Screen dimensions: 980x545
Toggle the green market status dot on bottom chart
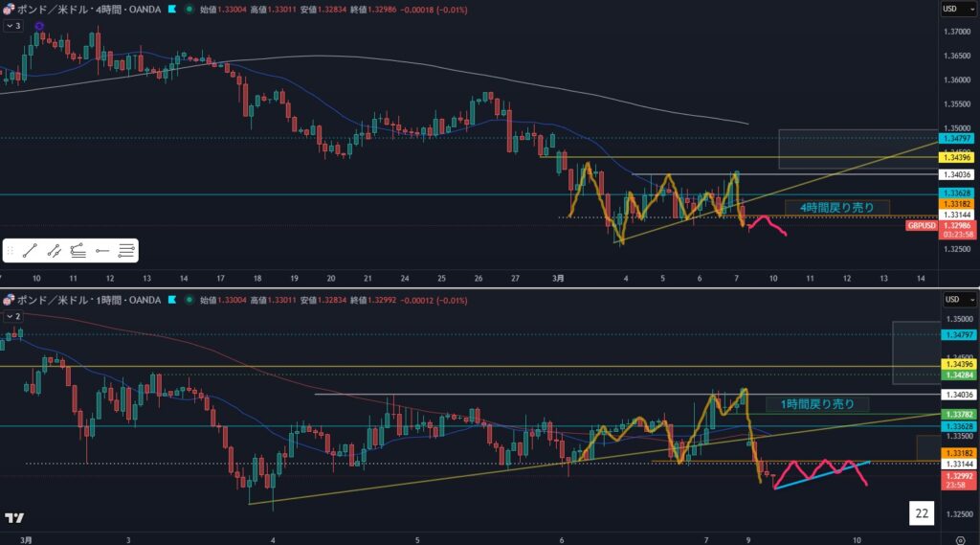pyautogui.click(x=189, y=301)
